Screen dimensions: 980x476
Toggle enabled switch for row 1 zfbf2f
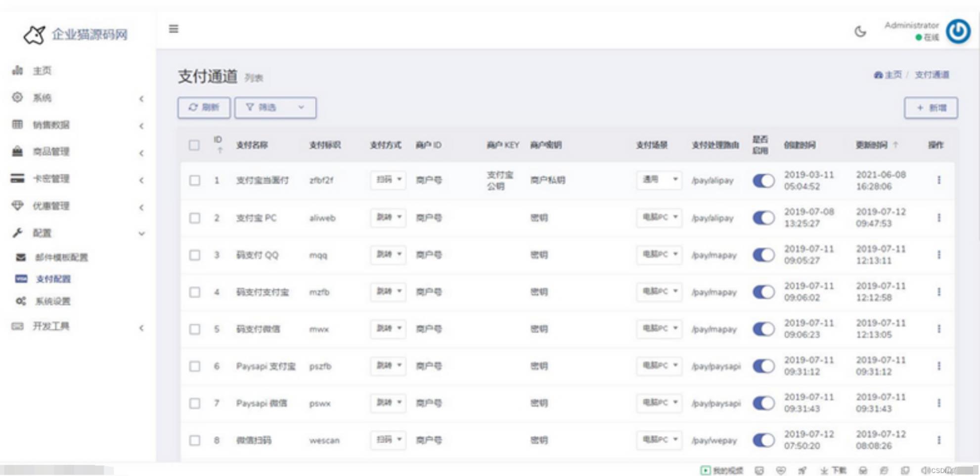pyautogui.click(x=764, y=180)
